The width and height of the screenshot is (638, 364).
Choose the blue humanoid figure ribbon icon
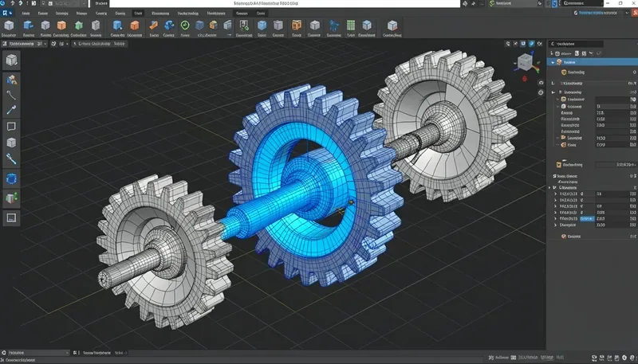(x=333, y=25)
